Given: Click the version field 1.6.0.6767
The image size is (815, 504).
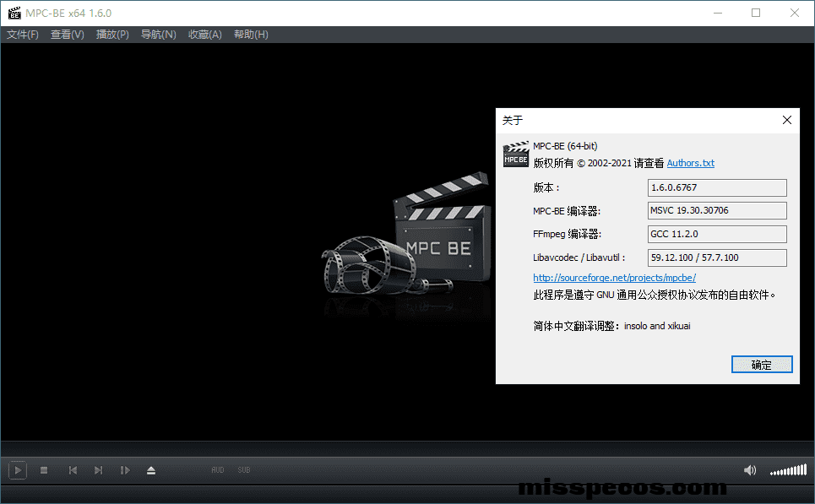Looking at the screenshot, I should click(x=717, y=187).
